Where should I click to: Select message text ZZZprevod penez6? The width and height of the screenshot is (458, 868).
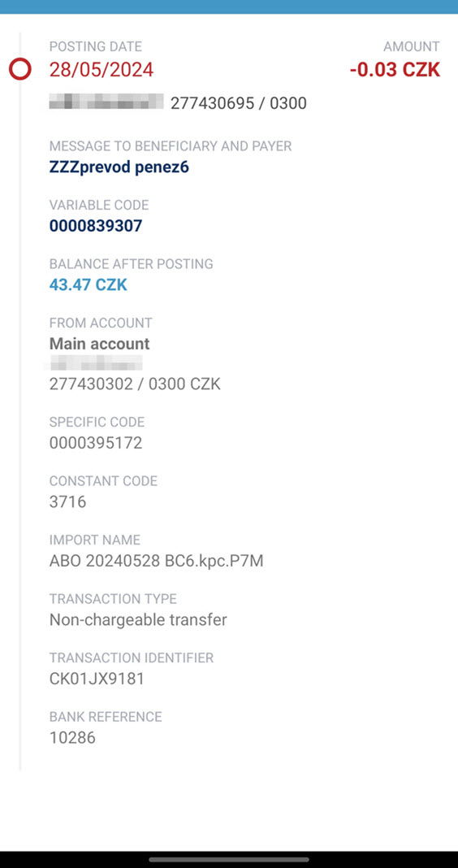coord(119,167)
